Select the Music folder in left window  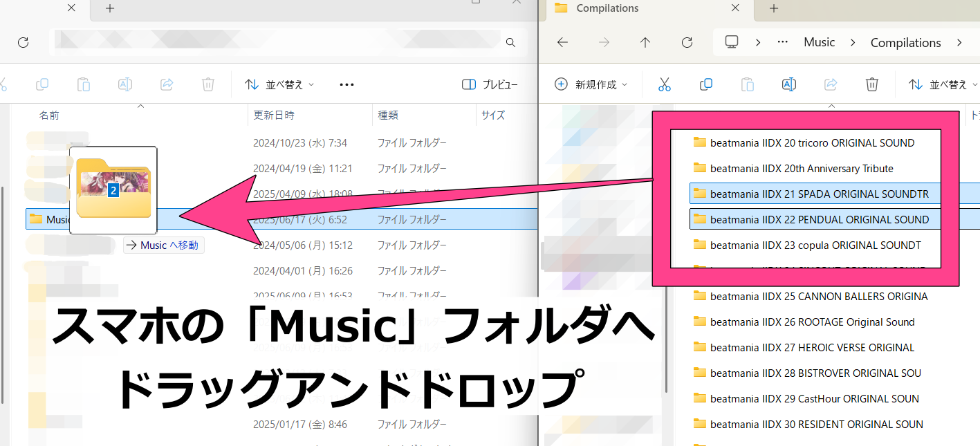pyautogui.click(x=281, y=219)
